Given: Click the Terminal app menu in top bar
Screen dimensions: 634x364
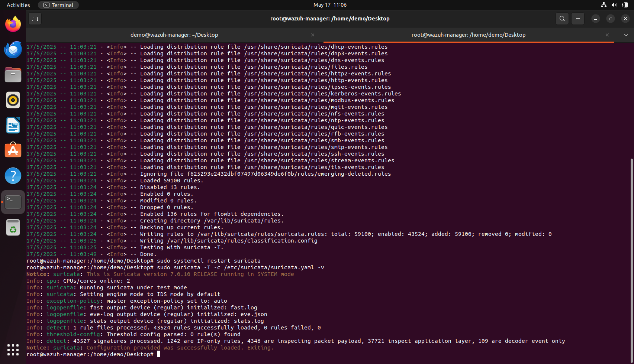Looking at the screenshot, I should [58, 5].
